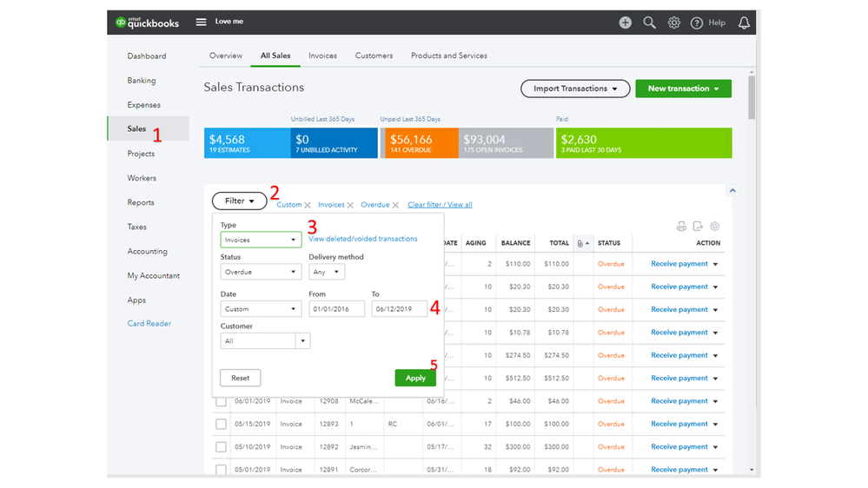Image resolution: width=868 pixels, height=488 pixels.
Task: Open the Status dropdown showing Overdue
Action: coord(261,272)
